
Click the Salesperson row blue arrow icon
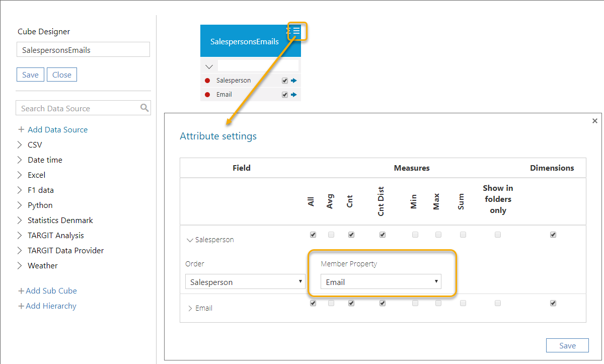[x=294, y=81]
